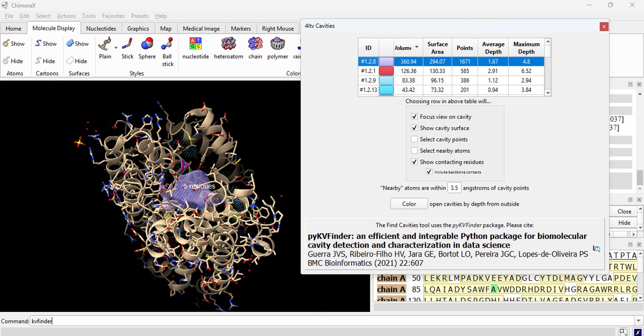The image size is (644, 336).
Task: Sort table by Volume column
Action: (408, 48)
